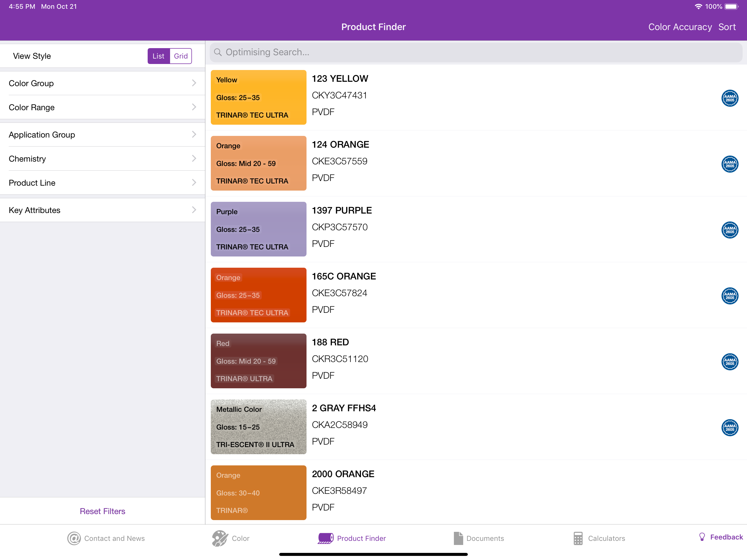The width and height of the screenshot is (747, 560).
Task: Expand the Color Group filter
Action: pyautogui.click(x=102, y=83)
